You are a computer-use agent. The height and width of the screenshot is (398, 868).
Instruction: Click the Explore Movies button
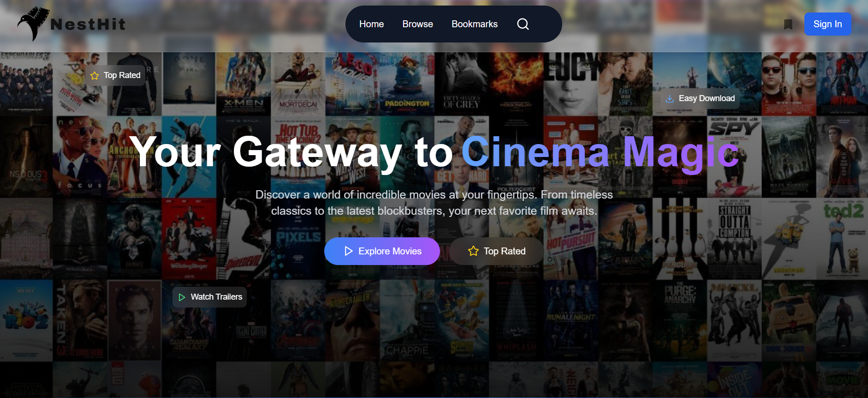pos(382,251)
